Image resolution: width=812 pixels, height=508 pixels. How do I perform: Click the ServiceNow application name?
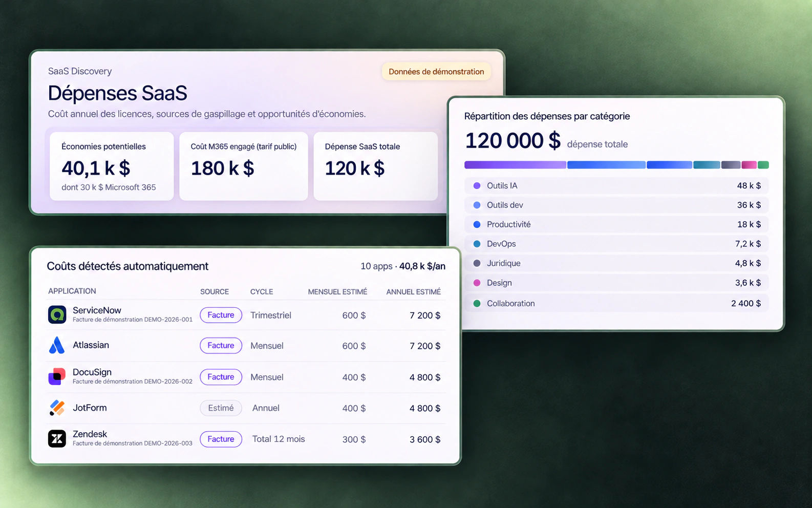97,310
